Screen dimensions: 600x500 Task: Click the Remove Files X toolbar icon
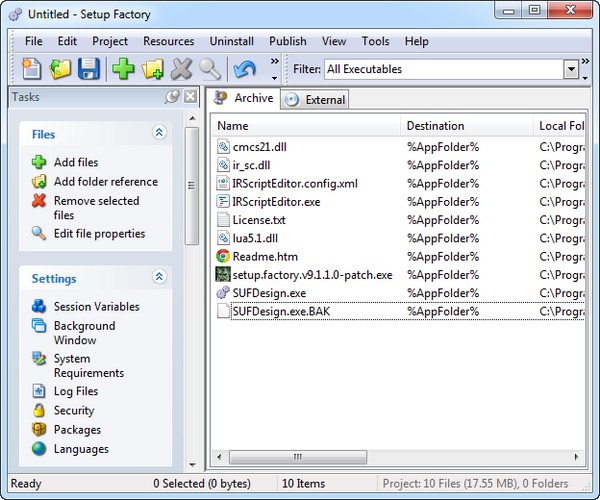[181, 69]
